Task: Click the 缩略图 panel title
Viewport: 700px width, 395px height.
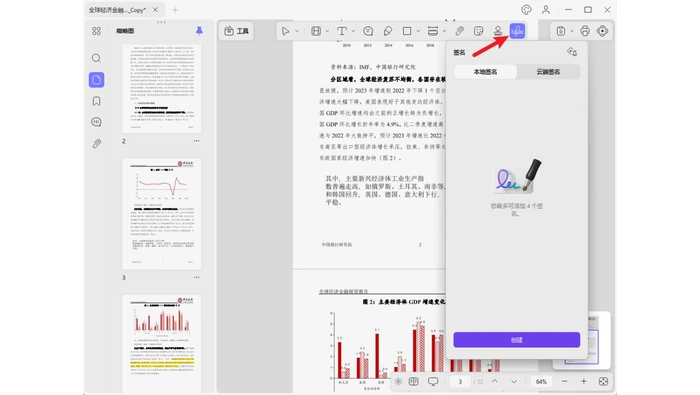Action: [125, 31]
